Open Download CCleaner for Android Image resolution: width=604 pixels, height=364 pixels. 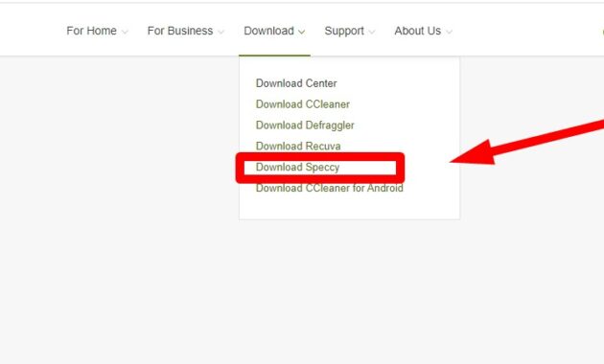click(x=330, y=188)
